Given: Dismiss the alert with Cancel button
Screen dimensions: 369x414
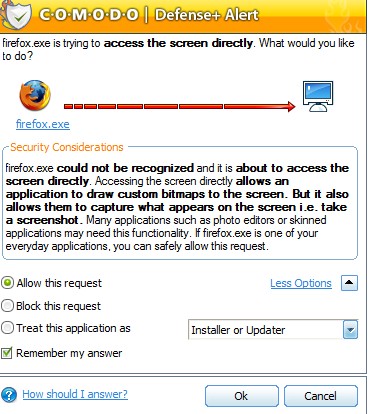Looking at the screenshot, I should (321, 396).
